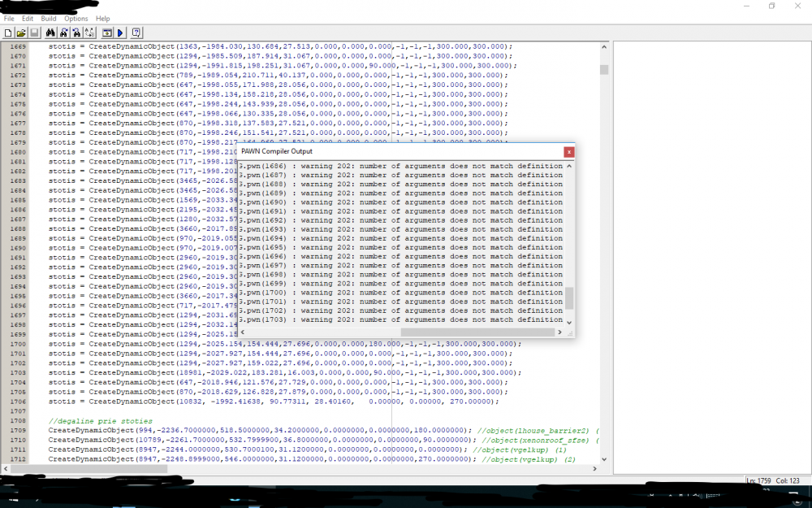Close the PAWN Compiler Output window
Viewport: 812px width, 508px height.
tap(568, 152)
